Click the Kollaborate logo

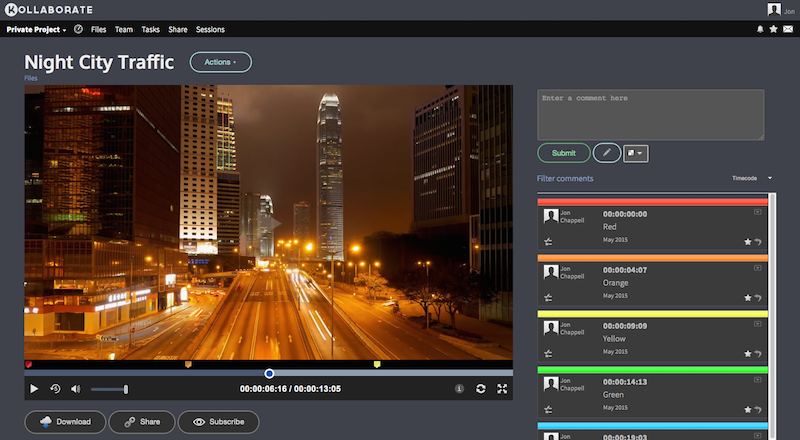pyautogui.click(x=49, y=10)
